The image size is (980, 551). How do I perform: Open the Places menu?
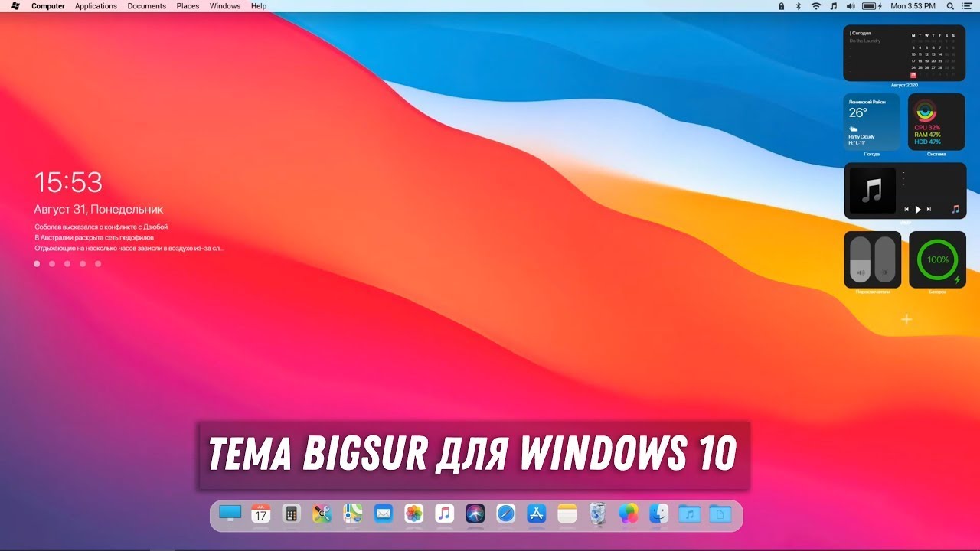(x=188, y=6)
